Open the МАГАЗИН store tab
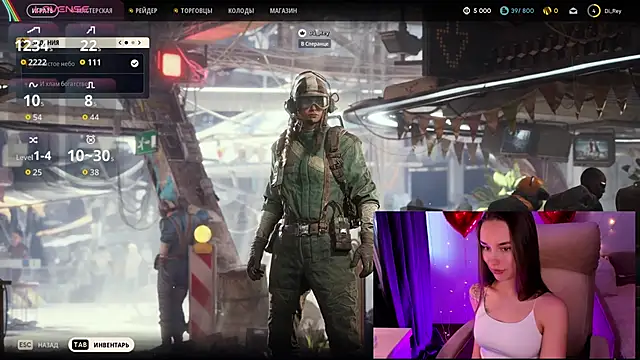The height and width of the screenshot is (360, 640). (283, 11)
